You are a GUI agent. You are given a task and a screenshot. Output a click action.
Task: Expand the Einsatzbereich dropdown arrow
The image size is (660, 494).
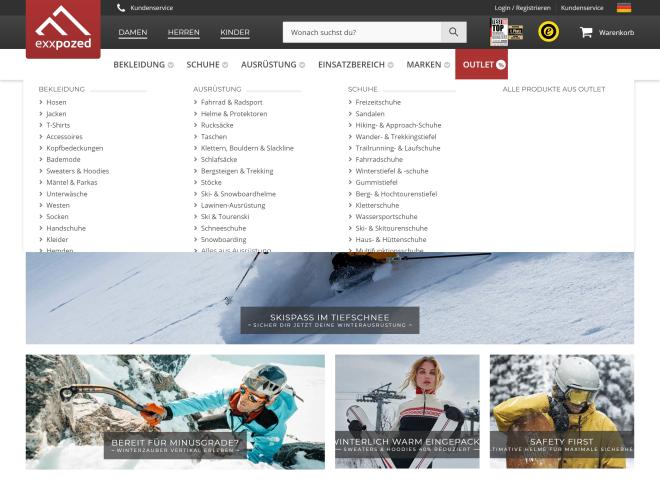pyautogui.click(x=391, y=65)
